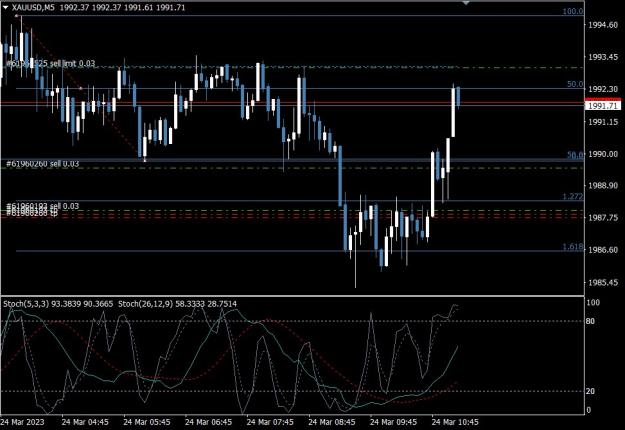Click the chart shift marker triangle at top

[x=466, y=3]
